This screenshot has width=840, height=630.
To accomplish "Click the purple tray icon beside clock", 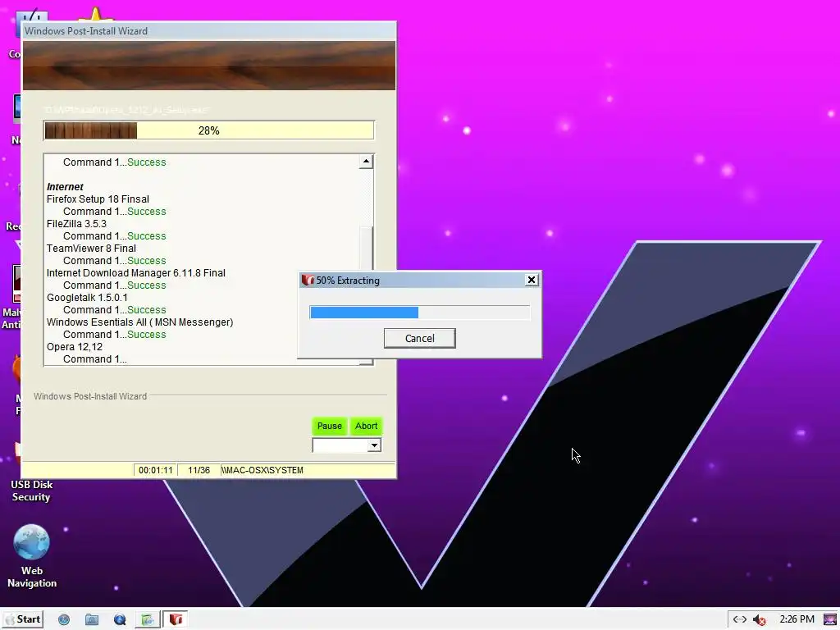I will click(x=830, y=620).
